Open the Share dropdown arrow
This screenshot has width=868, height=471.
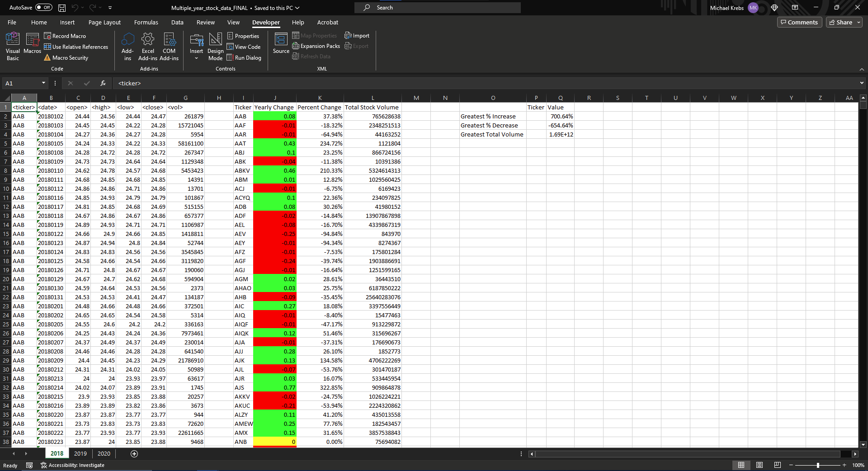[859, 22]
